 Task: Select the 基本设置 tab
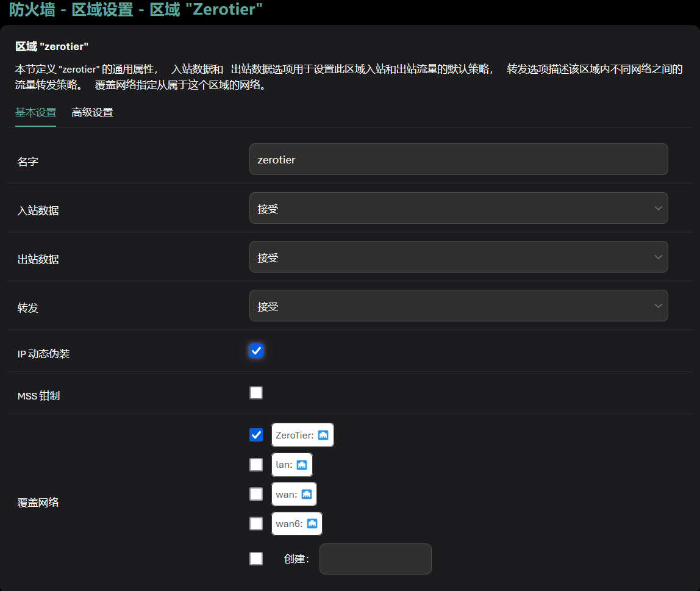[x=35, y=113]
